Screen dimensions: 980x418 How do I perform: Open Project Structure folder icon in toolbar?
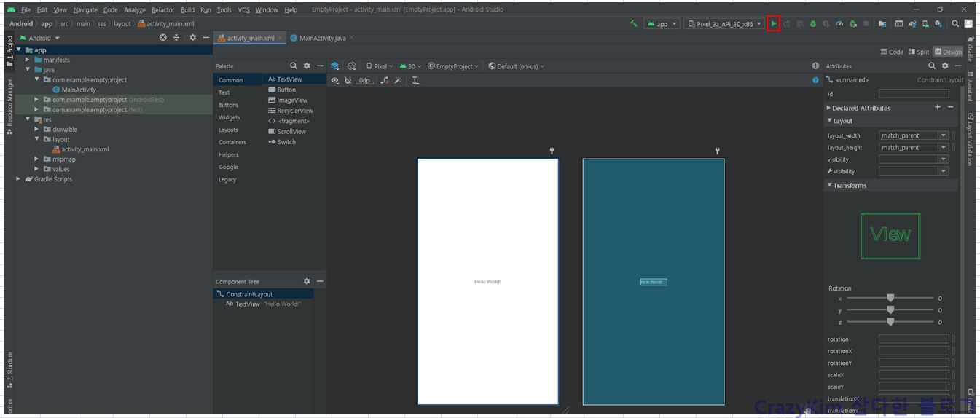(x=882, y=24)
